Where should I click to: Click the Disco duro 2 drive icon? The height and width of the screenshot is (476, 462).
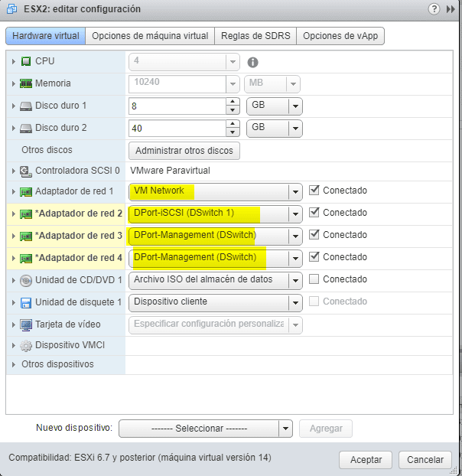click(26, 128)
